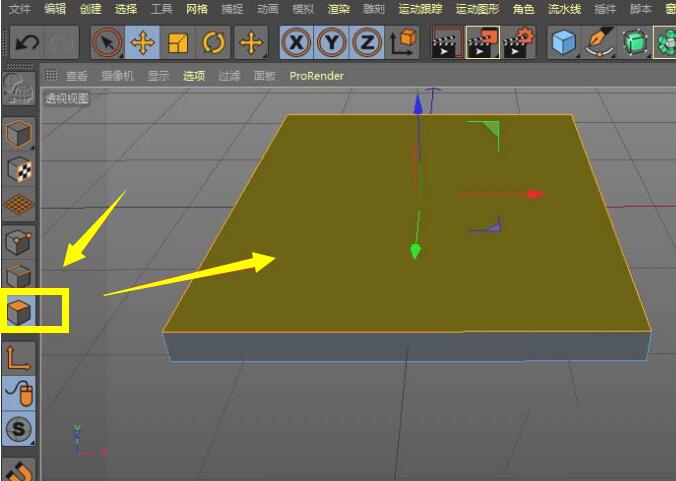Open the 角色 menu
This screenshot has height=481, width=676.
[523, 9]
